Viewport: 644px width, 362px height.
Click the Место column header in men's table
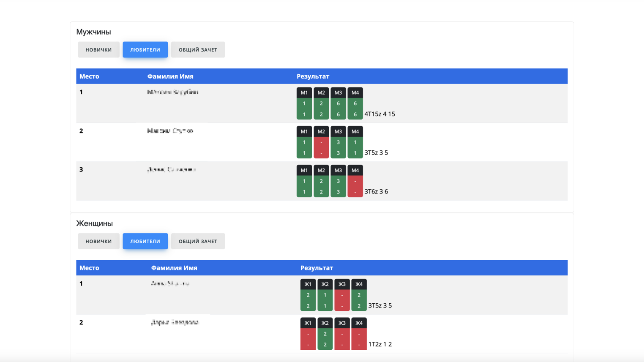pos(89,76)
